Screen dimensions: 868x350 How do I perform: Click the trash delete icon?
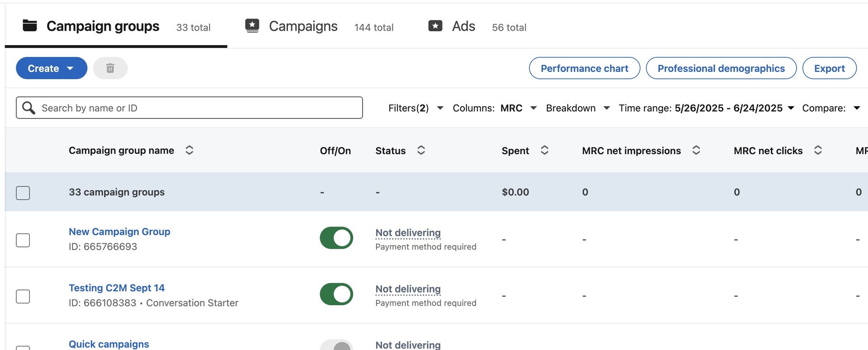tap(110, 68)
